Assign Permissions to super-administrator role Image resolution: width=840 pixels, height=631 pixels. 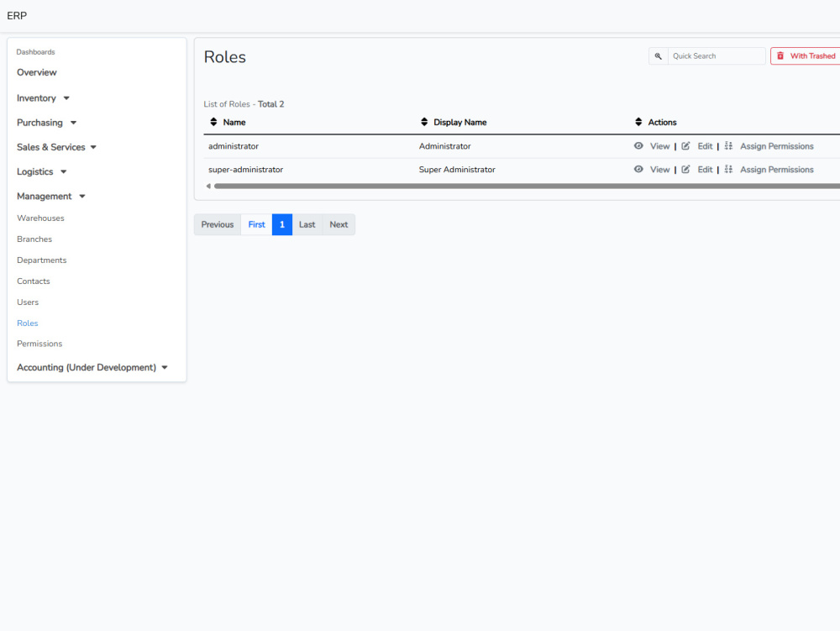pos(776,169)
